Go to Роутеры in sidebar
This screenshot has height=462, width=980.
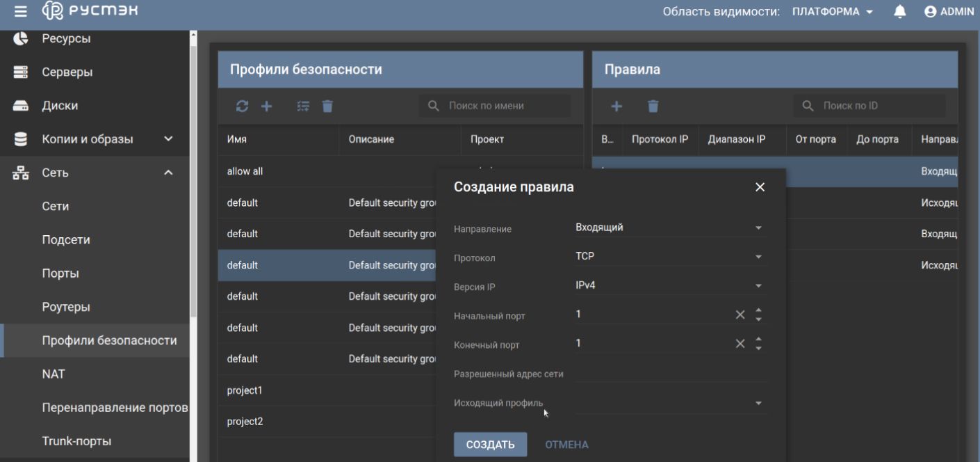point(66,307)
